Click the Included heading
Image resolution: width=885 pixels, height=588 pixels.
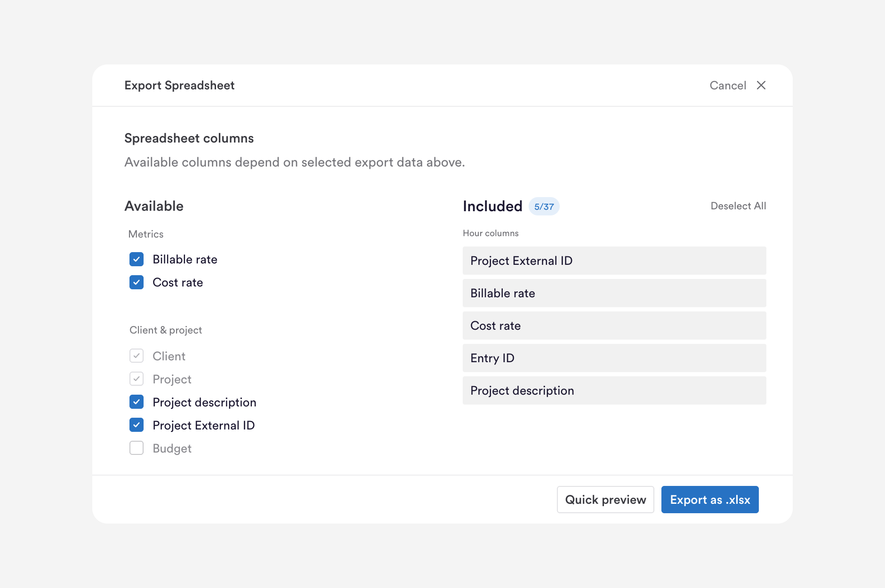492,206
